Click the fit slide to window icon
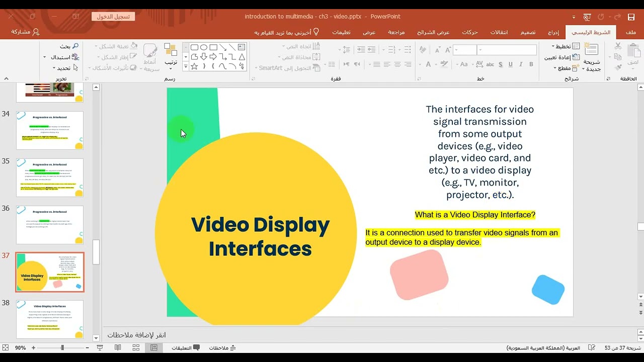The height and width of the screenshot is (362, 644). [6, 347]
